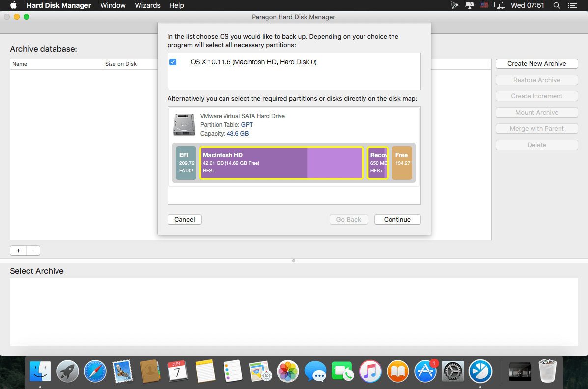Open Contacts book icon in Dock
Image resolution: width=588 pixels, height=389 pixels.
tap(150, 371)
